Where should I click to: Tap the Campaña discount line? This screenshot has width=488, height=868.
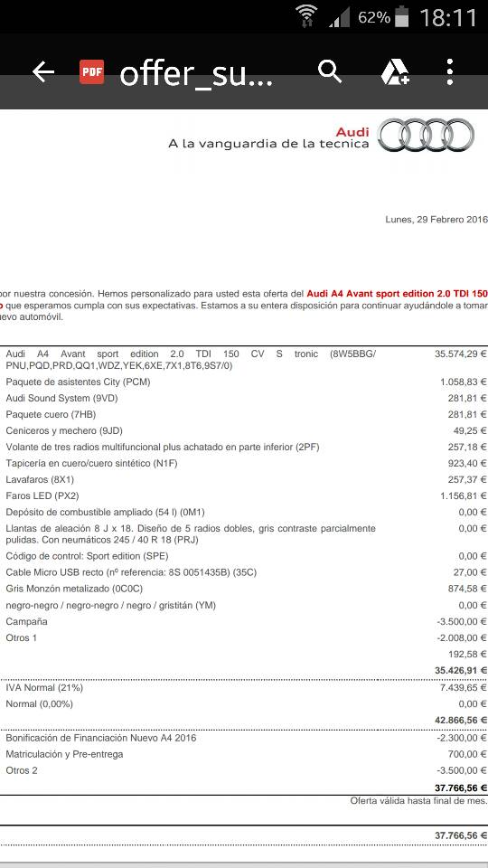(244, 622)
